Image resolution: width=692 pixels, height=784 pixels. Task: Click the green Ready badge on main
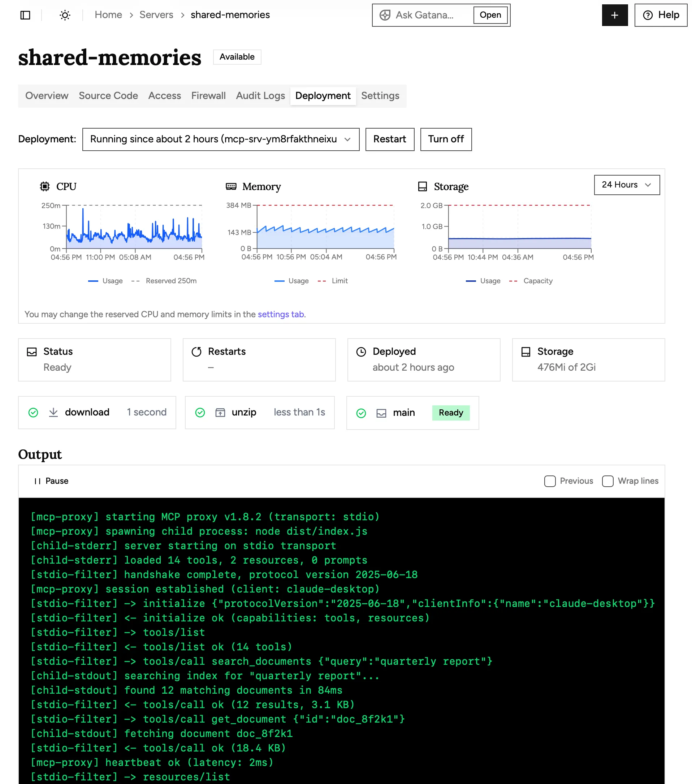(x=450, y=413)
